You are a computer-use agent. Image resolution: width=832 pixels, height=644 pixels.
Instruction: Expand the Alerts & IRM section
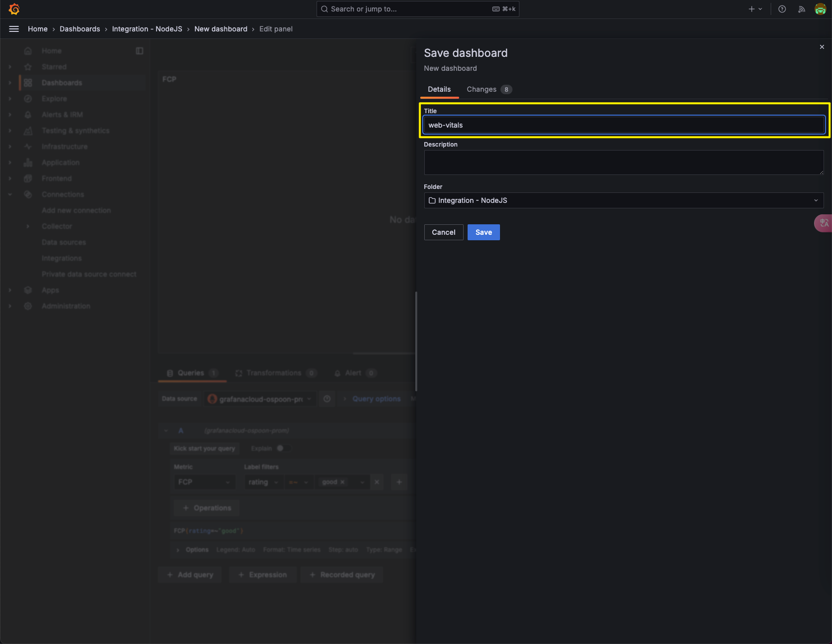(x=10, y=115)
